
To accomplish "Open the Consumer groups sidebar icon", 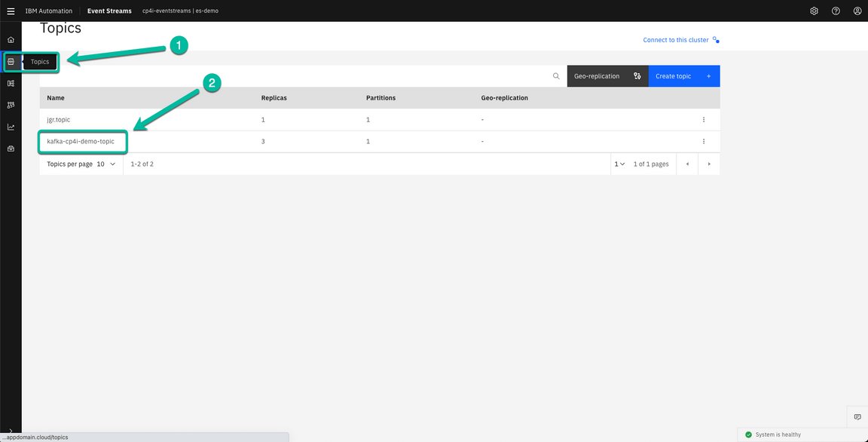I will tap(10, 106).
